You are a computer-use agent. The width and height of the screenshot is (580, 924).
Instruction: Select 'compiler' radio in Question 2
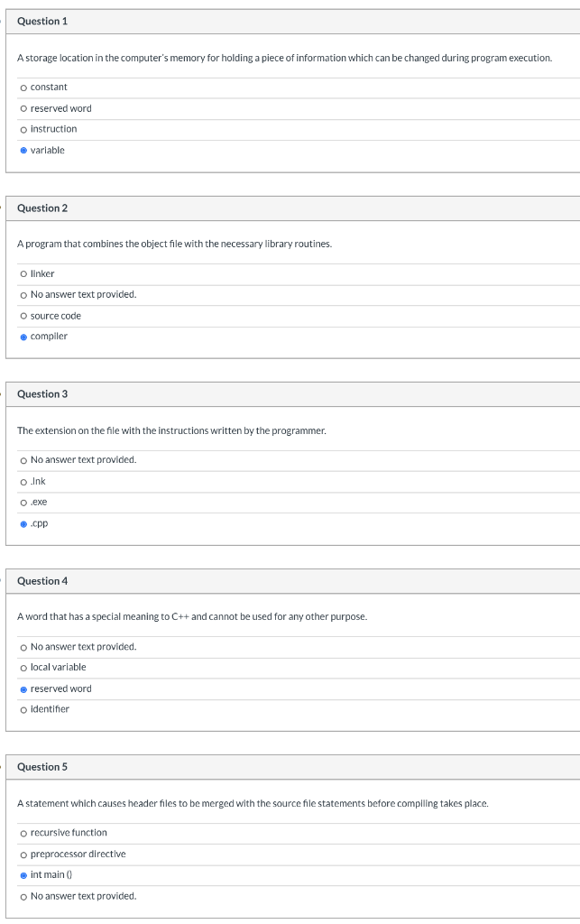tap(23, 337)
